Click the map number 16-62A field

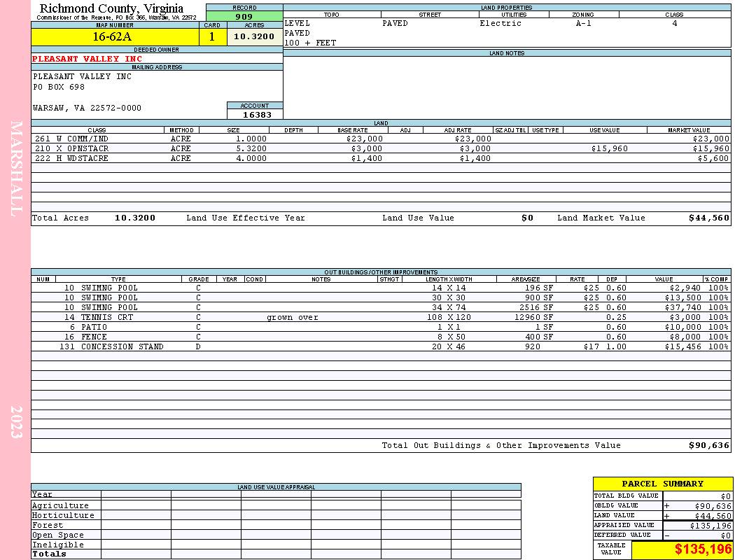[115, 37]
